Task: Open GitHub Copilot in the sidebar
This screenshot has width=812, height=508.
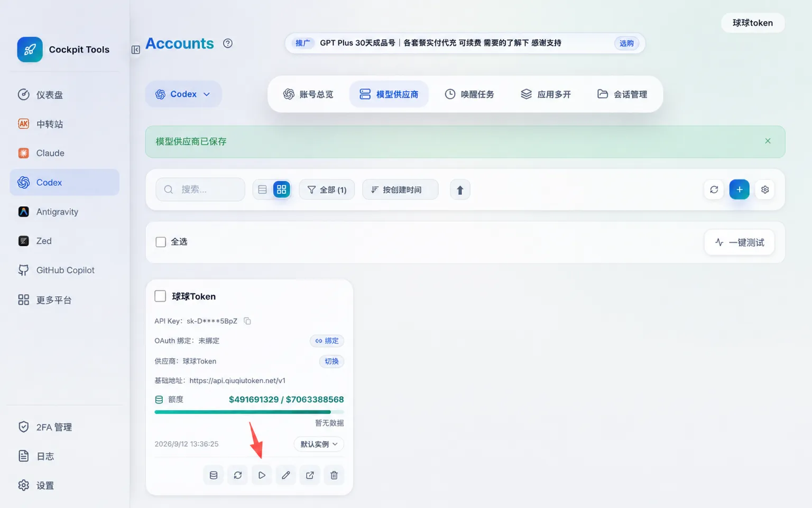Action: 64,270
